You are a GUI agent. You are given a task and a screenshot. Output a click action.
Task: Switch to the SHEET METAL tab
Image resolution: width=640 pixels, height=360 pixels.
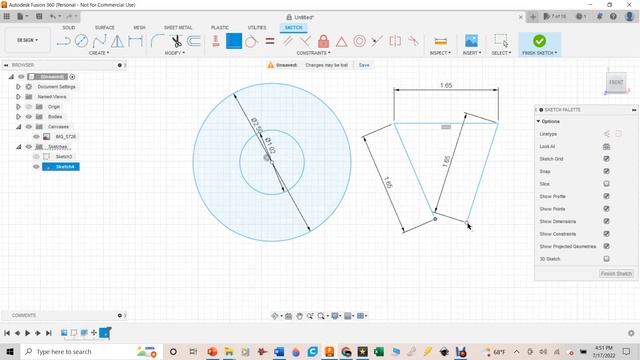[178, 27]
